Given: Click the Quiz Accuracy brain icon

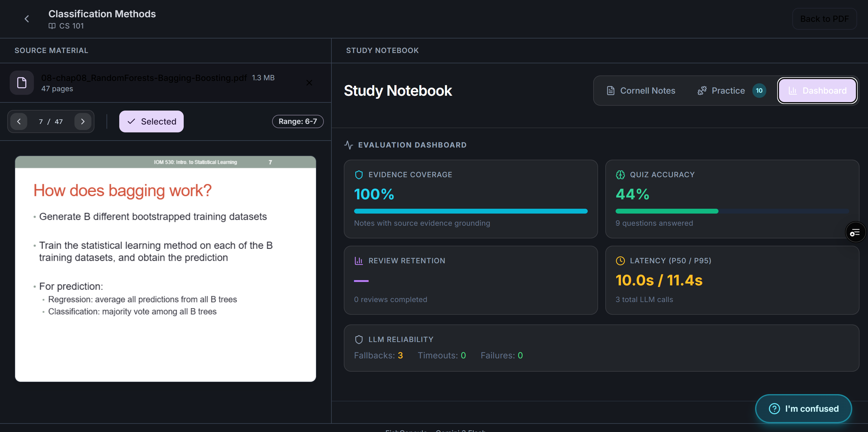Looking at the screenshot, I should coord(620,175).
